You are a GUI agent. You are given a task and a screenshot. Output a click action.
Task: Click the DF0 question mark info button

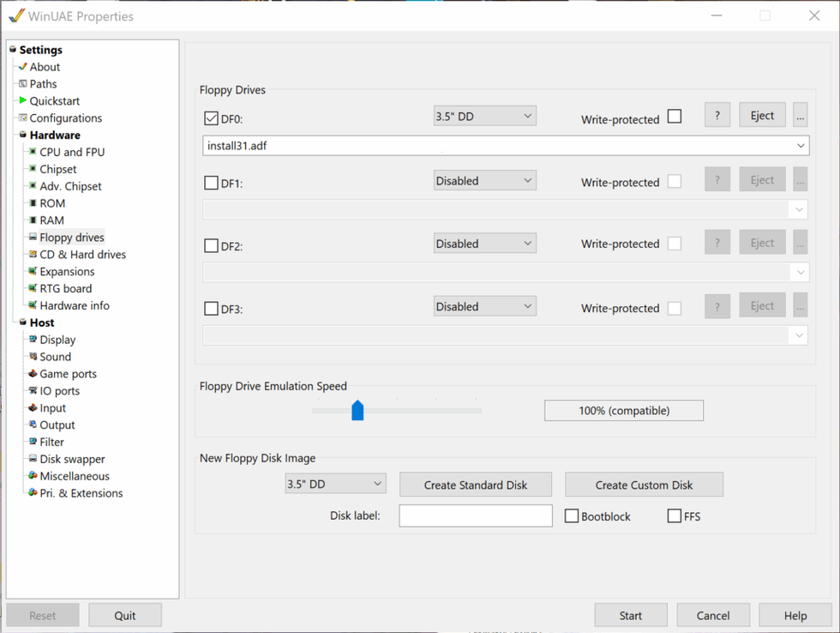[x=717, y=115]
